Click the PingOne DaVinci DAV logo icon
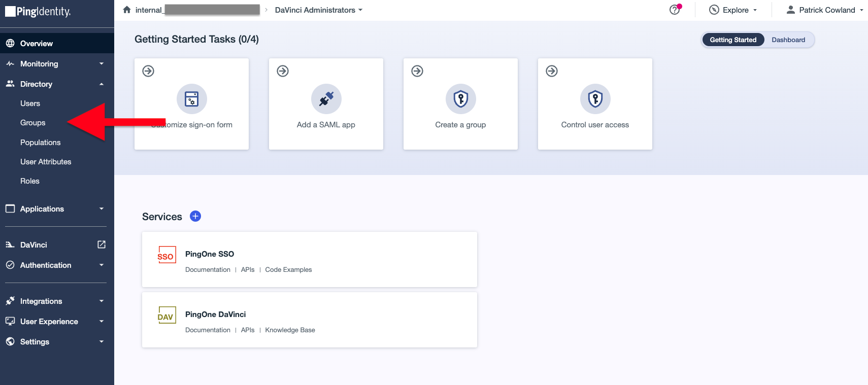868x385 pixels. click(x=166, y=315)
